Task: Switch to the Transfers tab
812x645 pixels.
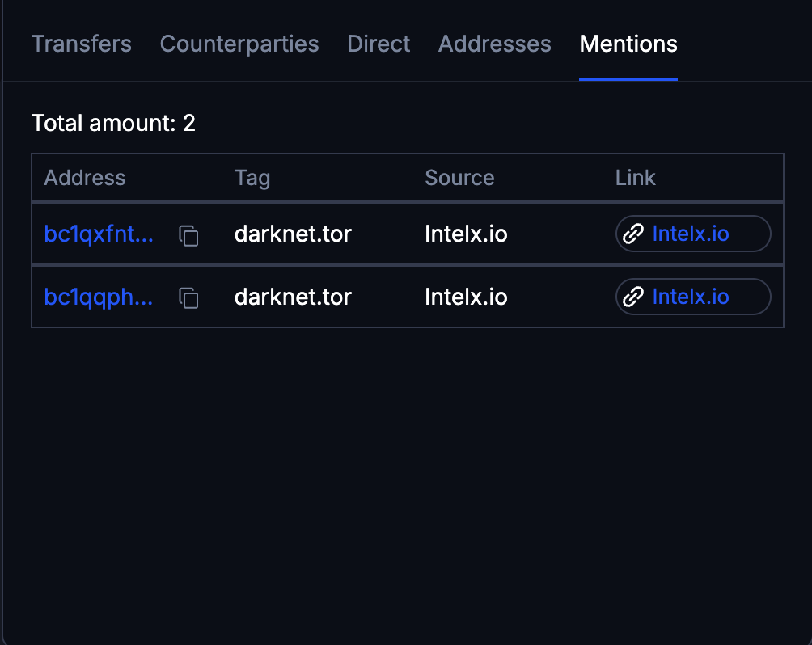Action: (x=81, y=44)
